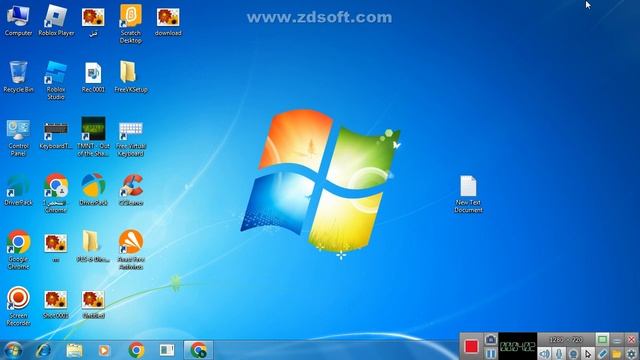This screenshot has height=360, width=640.
Task: Click the 1280 x 720 resolution label
Action: click(566, 340)
